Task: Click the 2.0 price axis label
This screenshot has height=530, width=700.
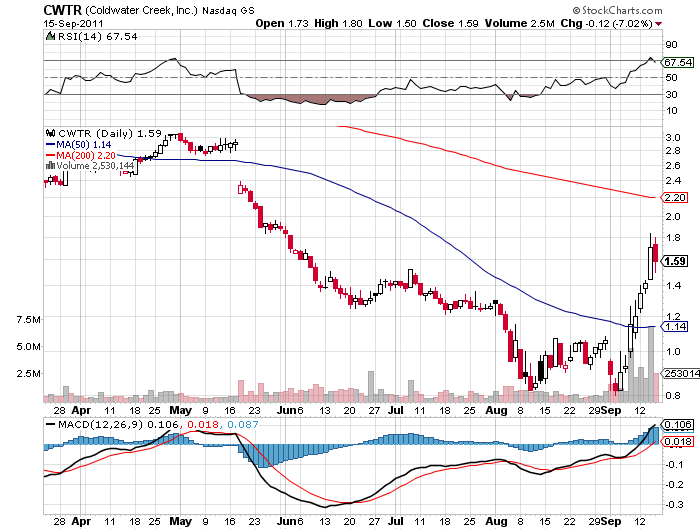Action: (x=673, y=217)
